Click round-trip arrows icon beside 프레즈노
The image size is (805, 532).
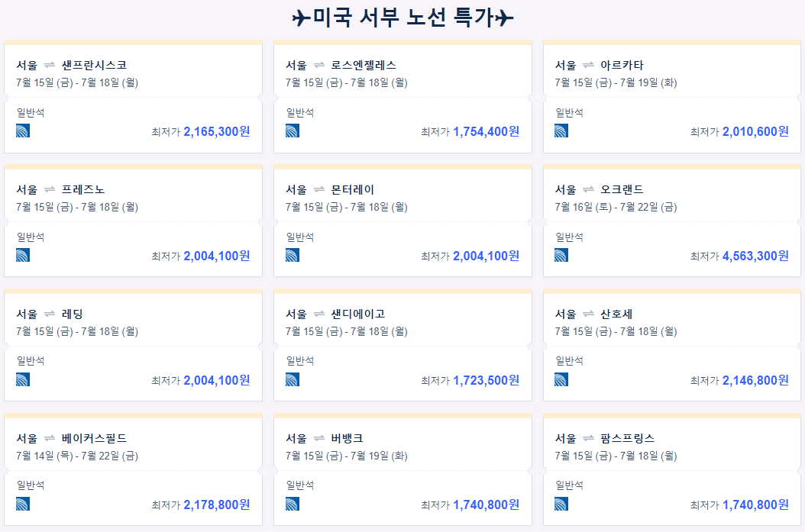(50, 190)
